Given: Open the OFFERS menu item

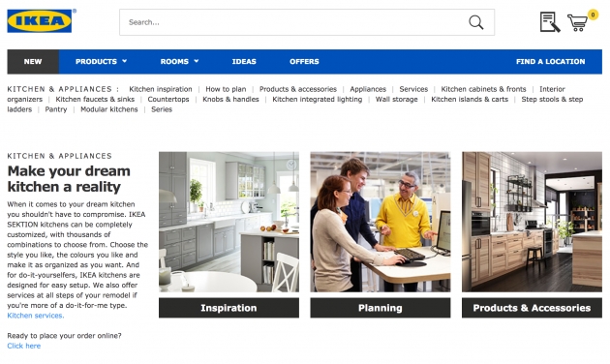Looking at the screenshot, I should tap(304, 61).
